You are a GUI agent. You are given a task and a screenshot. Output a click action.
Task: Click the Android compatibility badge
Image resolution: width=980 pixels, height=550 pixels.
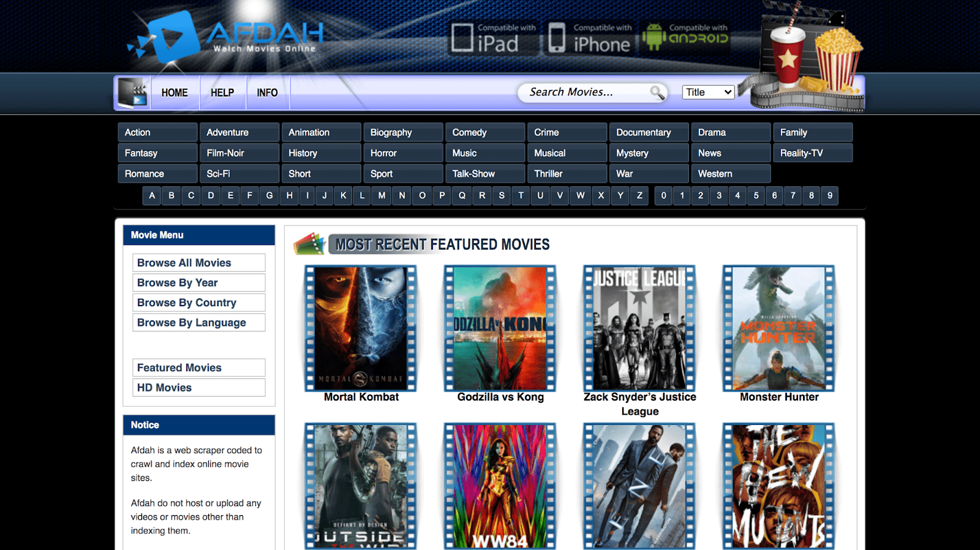pos(685,37)
